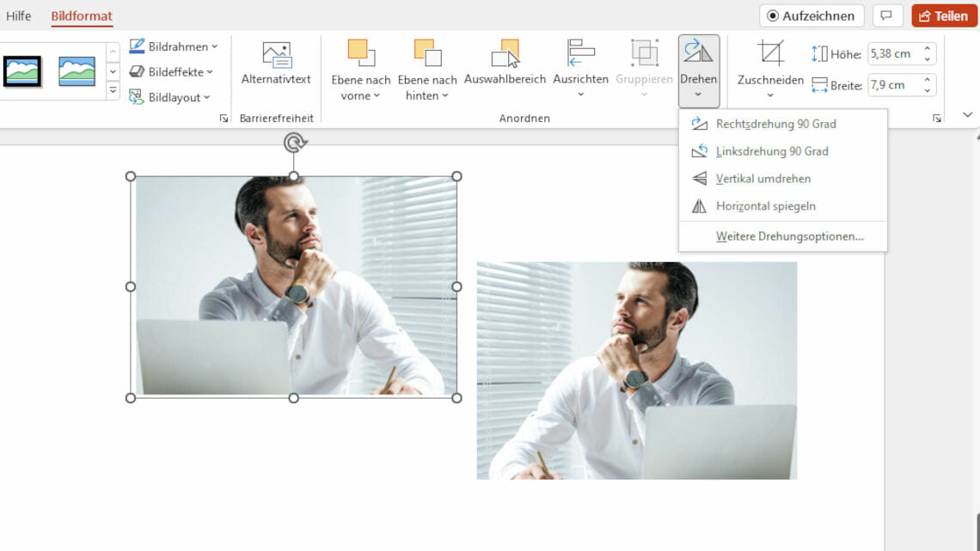The height and width of the screenshot is (551, 980).
Task: Click the bottom-left resize handle of selected picture
Action: pyautogui.click(x=131, y=398)
